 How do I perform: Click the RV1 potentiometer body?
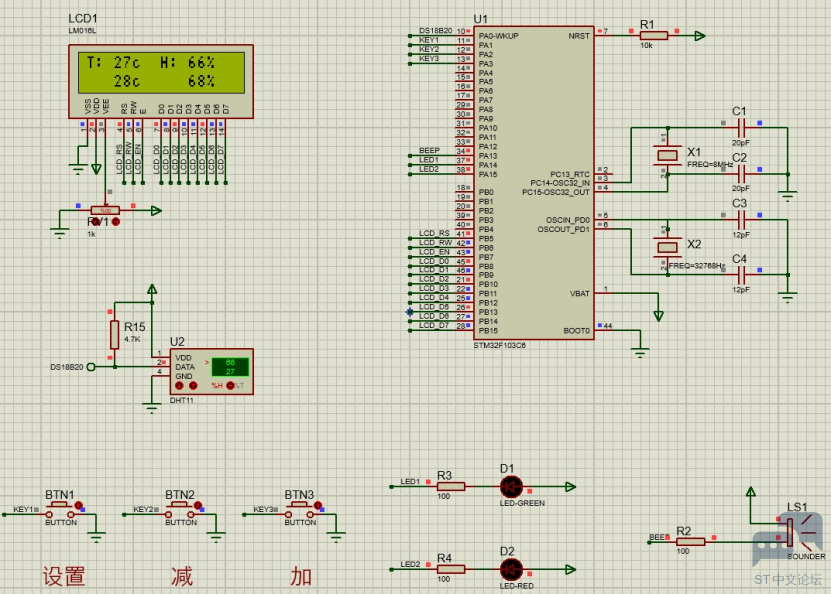[x=105, y=210]
